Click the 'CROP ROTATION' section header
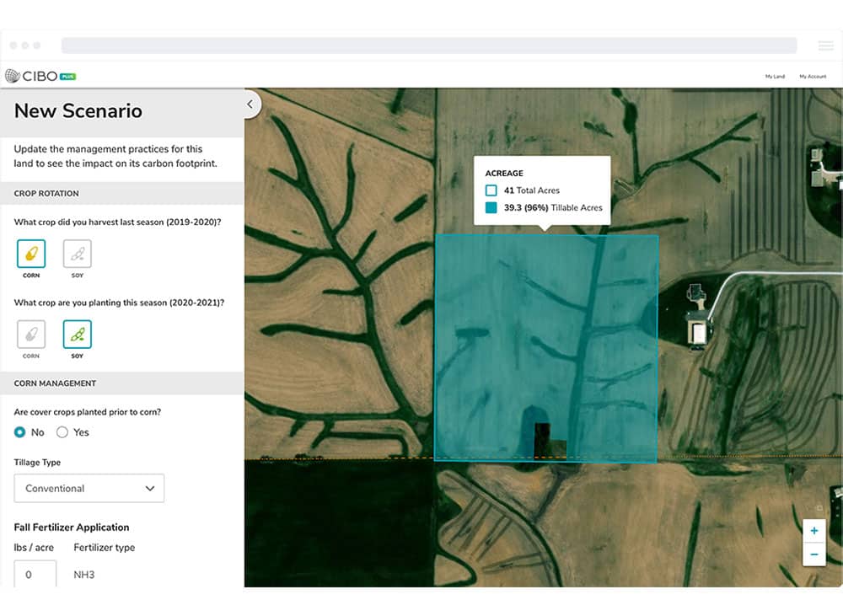The width and height of the screenshot is (843, 616). click(46, 194)
